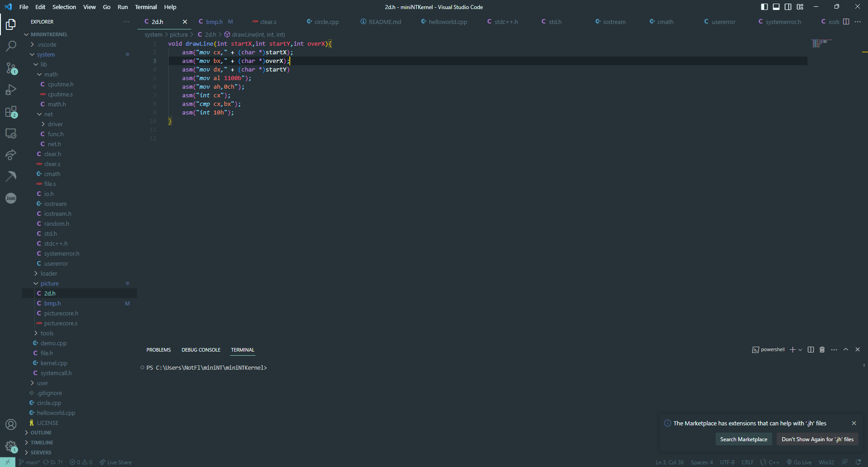Viewport: 868px width, 467px height.
Task: Kill terminal with trash icon
Action: (x=822, y=350)
